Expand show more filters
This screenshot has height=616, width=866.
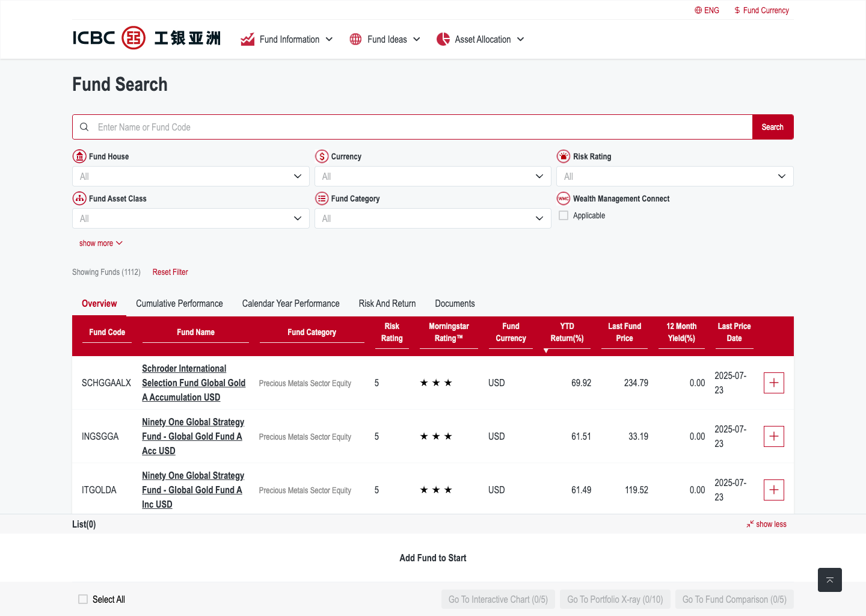[101, 243]
